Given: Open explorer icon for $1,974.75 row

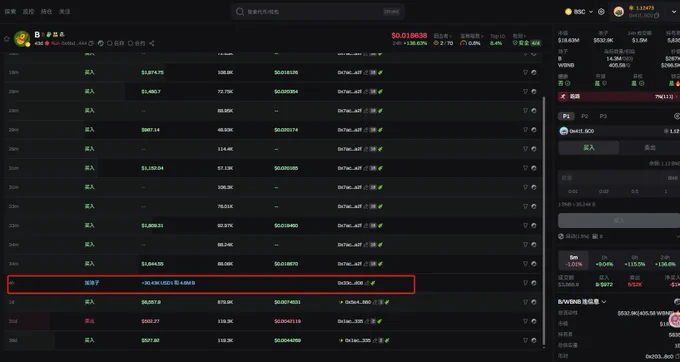Looking at the screenshot, I should click(534, 72).
